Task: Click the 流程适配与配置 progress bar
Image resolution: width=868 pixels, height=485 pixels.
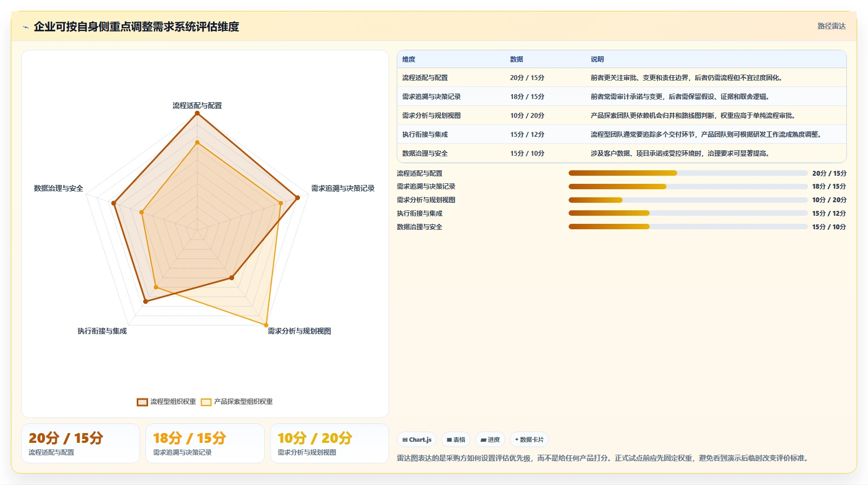Action: pyautogui.click(x=687, y=173)
